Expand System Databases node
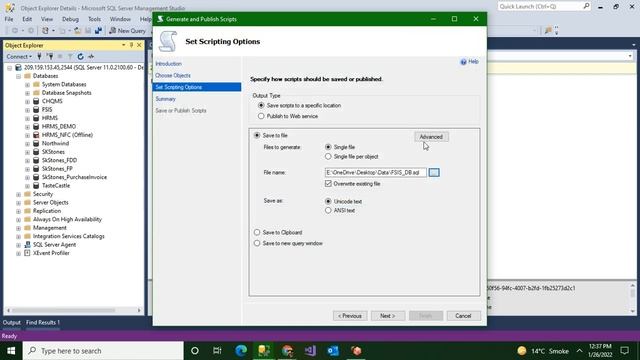Image resolution: width=640 pixels, height=360 pixels. (x=27, y=84)
